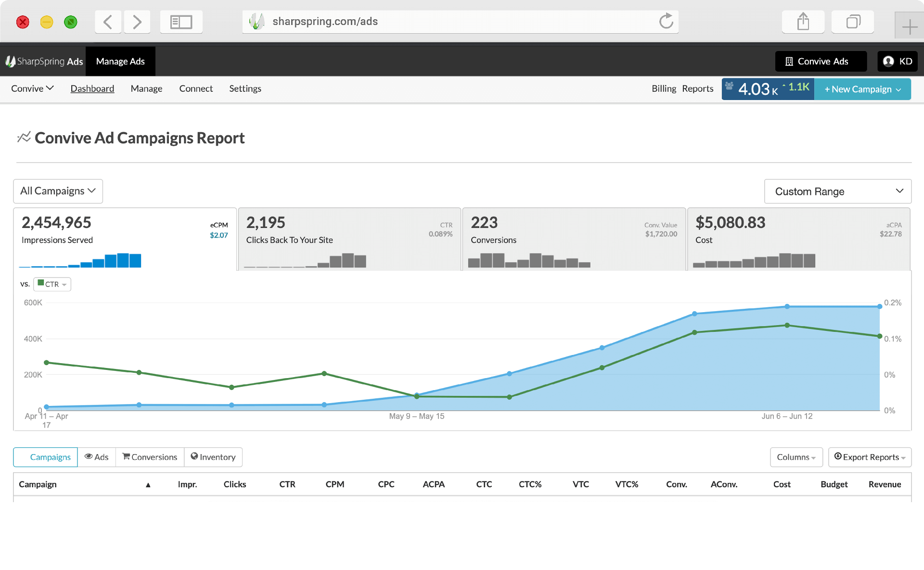Select the Cost summary card

click(798, 239)
